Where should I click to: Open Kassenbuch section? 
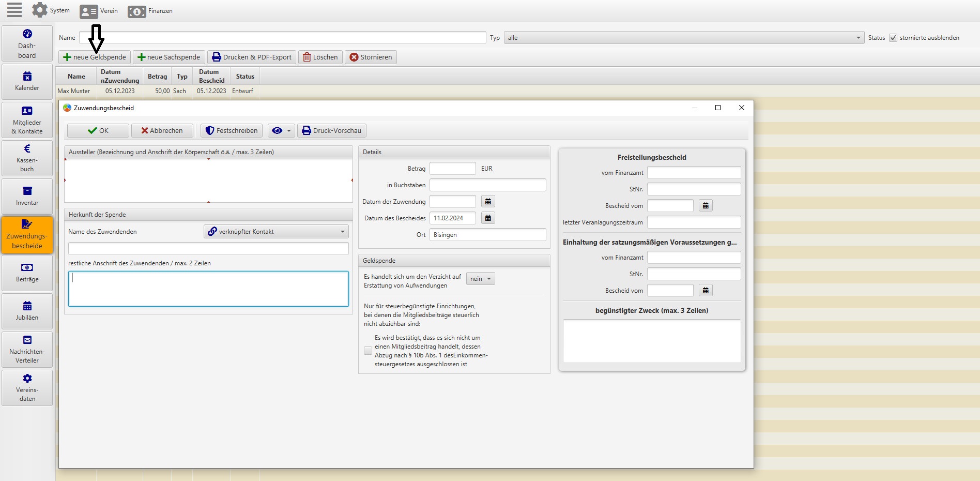pyautogui.click(x=27, y=158)
